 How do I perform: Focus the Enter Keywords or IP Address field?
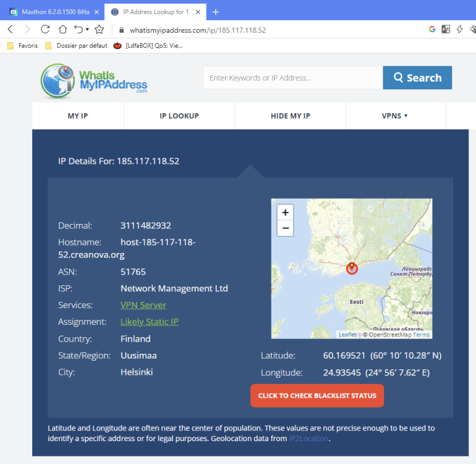pos(292,78)
